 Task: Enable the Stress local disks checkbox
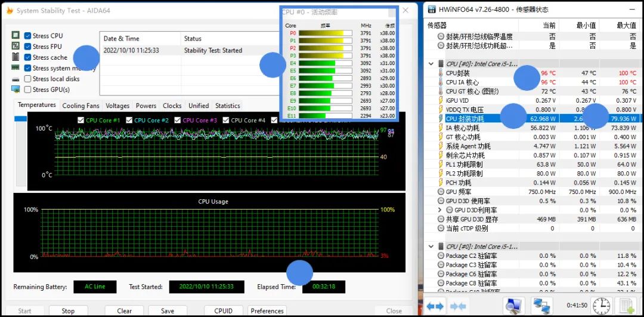tap(27, 79)
